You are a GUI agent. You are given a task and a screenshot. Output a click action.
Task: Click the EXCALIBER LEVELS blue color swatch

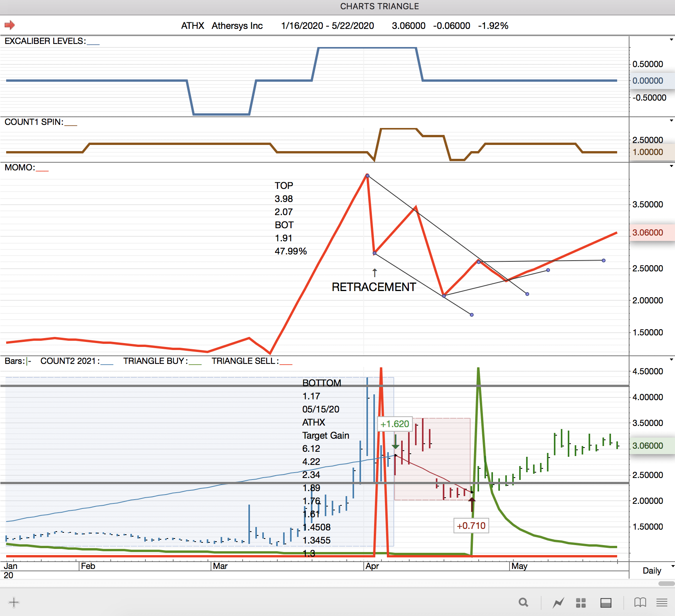93,43
